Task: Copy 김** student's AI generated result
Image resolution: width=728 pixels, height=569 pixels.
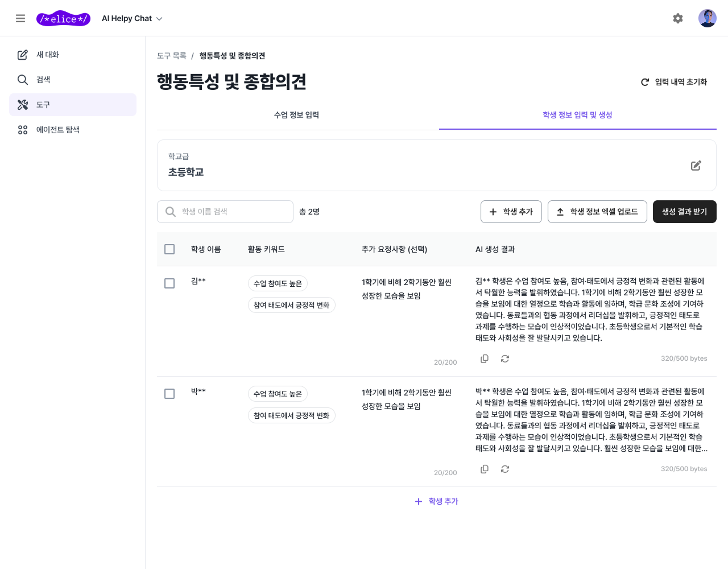Action: click(x=485, y=358)
